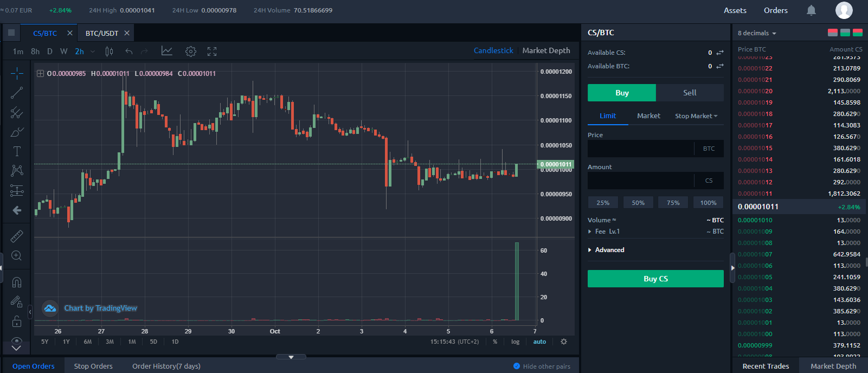Viewport: 868px width, 373px height.
Task: Enter fullscreen chart mode
Action: [x=212, y=52]
